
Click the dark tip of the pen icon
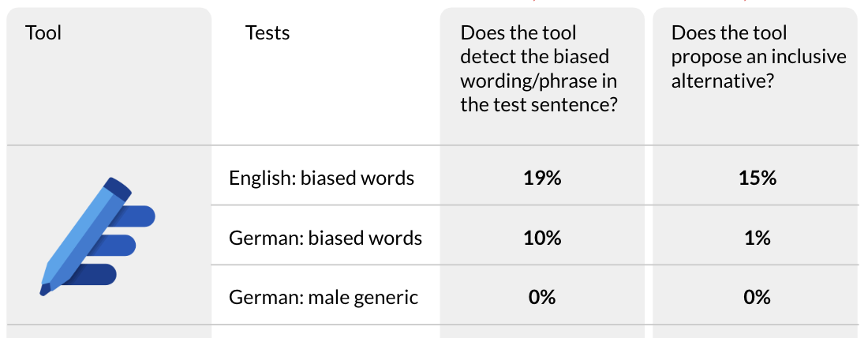click(46, 289)
